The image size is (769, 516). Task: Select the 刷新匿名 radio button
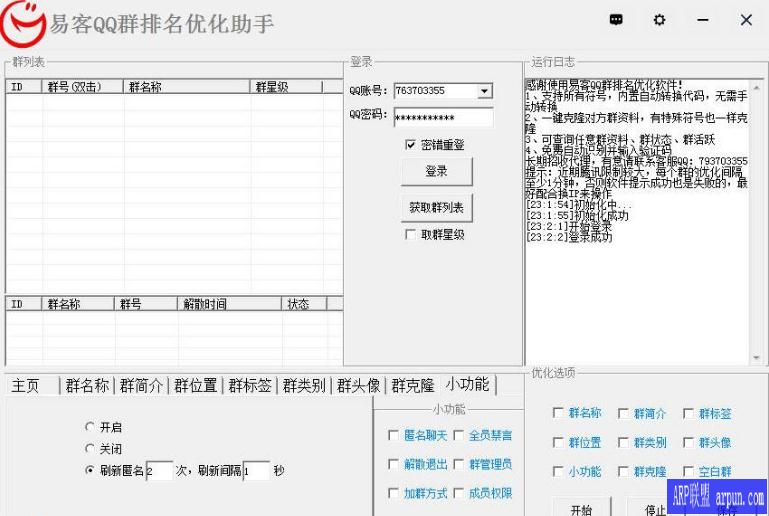(x=90, y=470)
